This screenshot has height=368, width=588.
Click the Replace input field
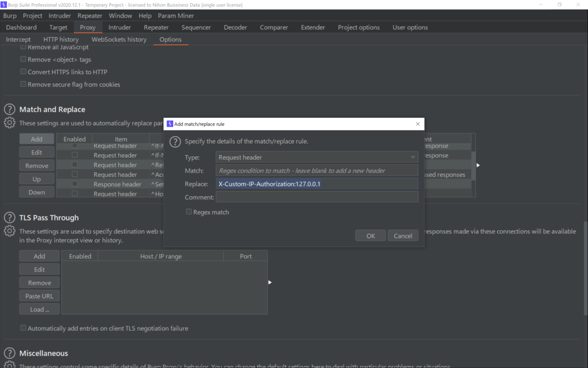point(317,184)
